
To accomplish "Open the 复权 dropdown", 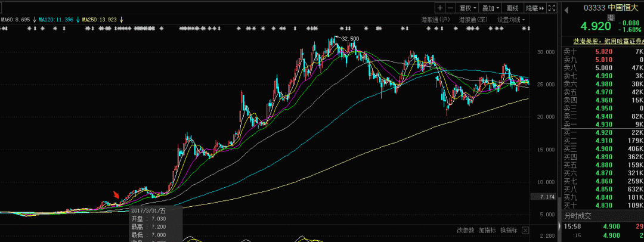I will 468,8.
